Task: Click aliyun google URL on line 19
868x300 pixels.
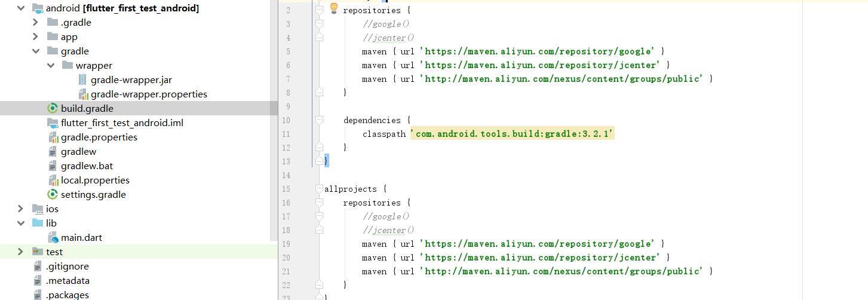Action: (537, 244)
